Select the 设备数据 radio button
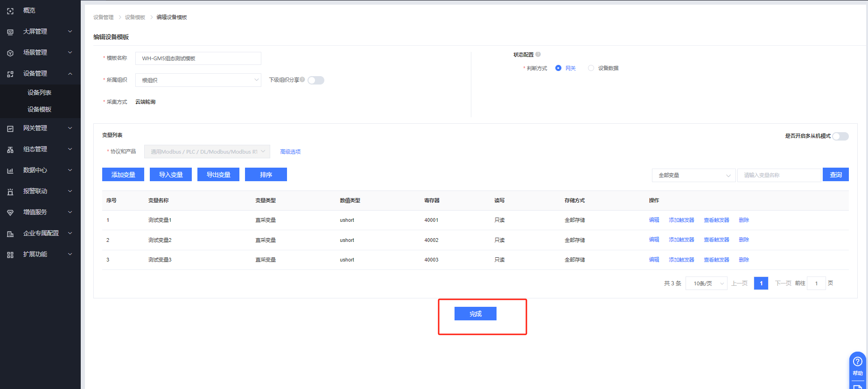Image resolution: width=868 pixels, height=389 pixels. point(591,68)
